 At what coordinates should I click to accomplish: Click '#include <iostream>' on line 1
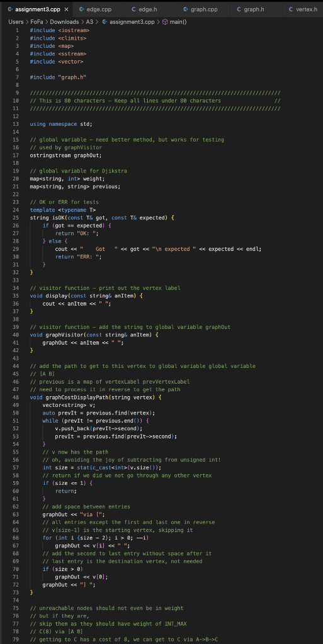click(x=60, y=30)
